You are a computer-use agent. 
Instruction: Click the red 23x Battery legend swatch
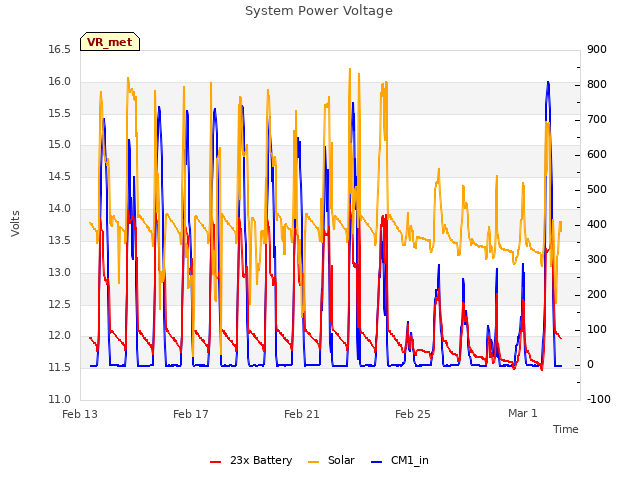tap(216, 462)
